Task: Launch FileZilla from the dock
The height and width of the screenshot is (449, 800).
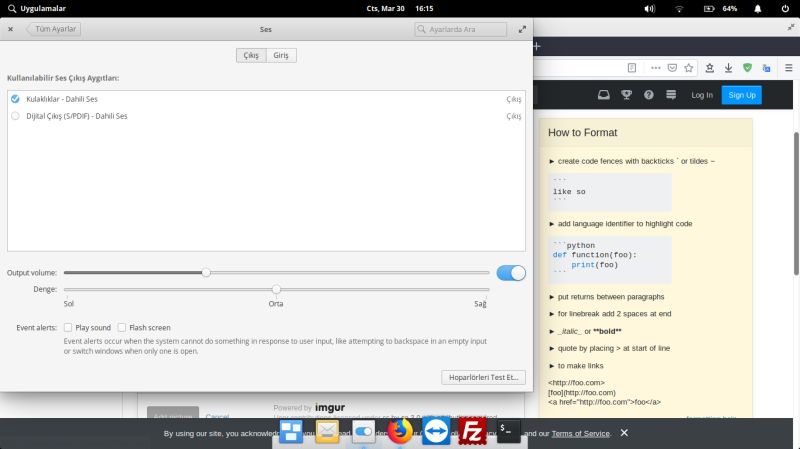Action: pyautogui.click(x=472, y=432)
